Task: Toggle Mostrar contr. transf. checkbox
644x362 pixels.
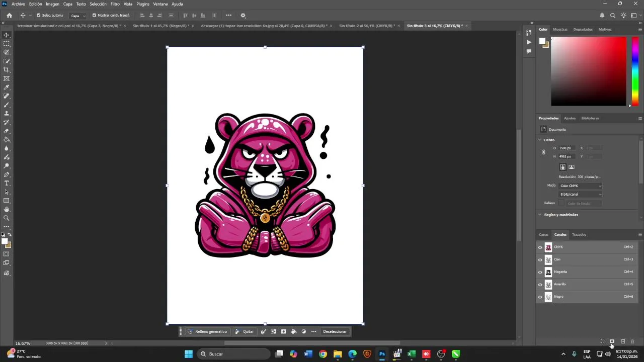Action: (94, 15)
